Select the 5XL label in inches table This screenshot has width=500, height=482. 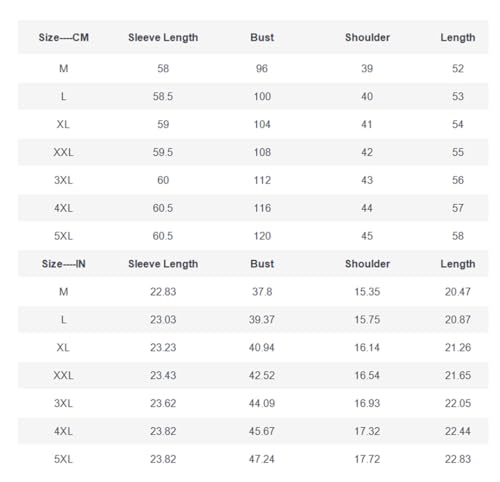tap(63, 459)
